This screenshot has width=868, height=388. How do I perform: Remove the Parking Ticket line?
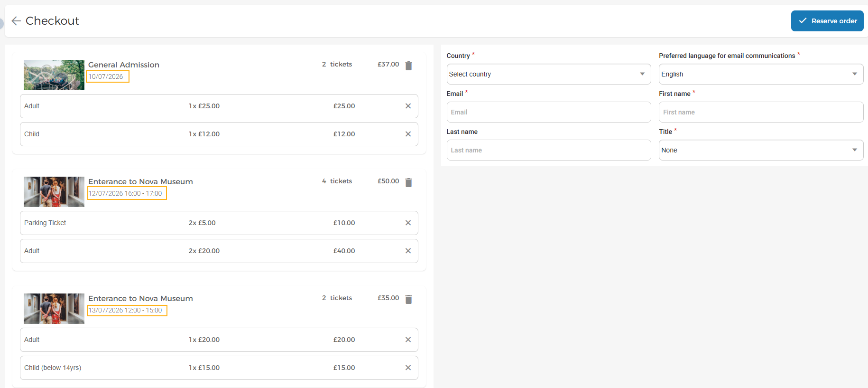pyautogui.click(x=408, y=223)
